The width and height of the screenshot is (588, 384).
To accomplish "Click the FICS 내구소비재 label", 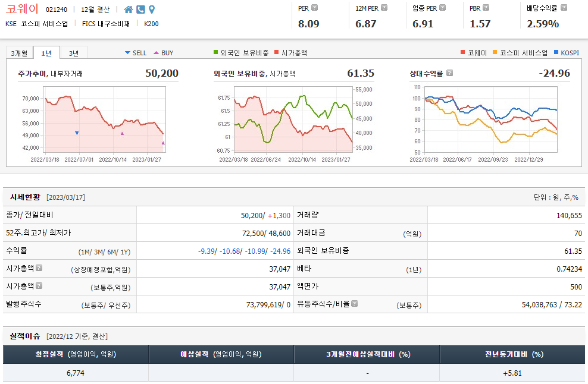I will [x=106, y=24].
